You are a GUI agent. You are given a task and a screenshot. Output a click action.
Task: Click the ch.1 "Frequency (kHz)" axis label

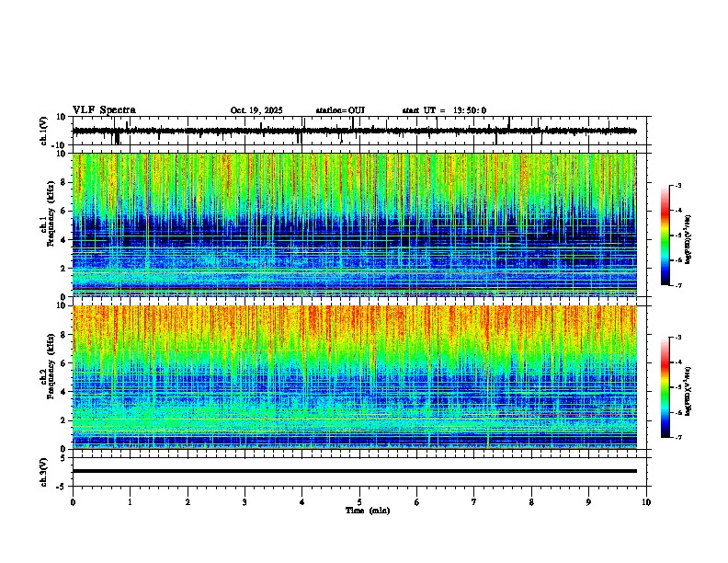51,213
